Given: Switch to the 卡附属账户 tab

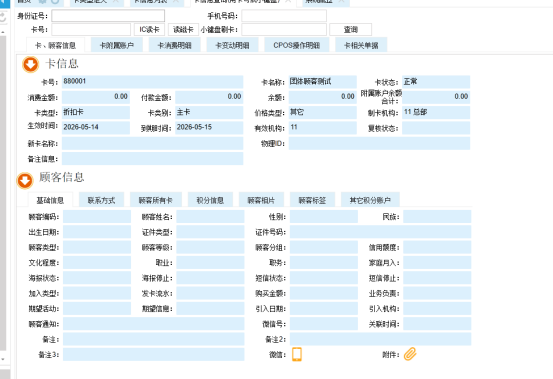Looking at the screenshot, I should [117, 45].
